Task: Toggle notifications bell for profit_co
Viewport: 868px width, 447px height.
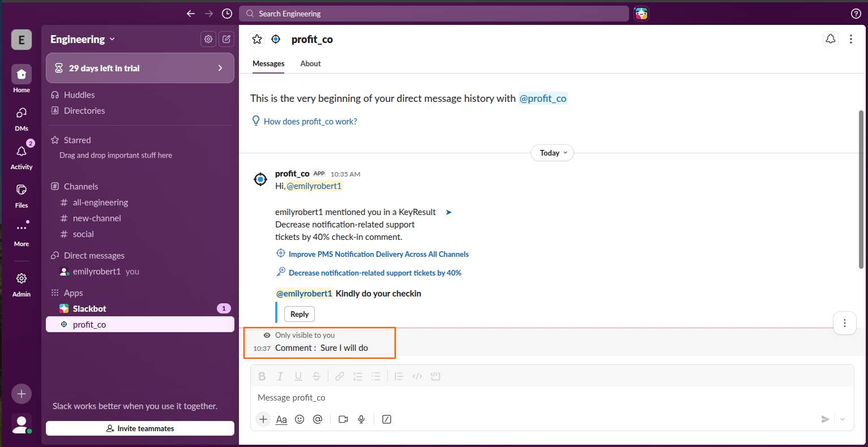Action: point(830,39)
